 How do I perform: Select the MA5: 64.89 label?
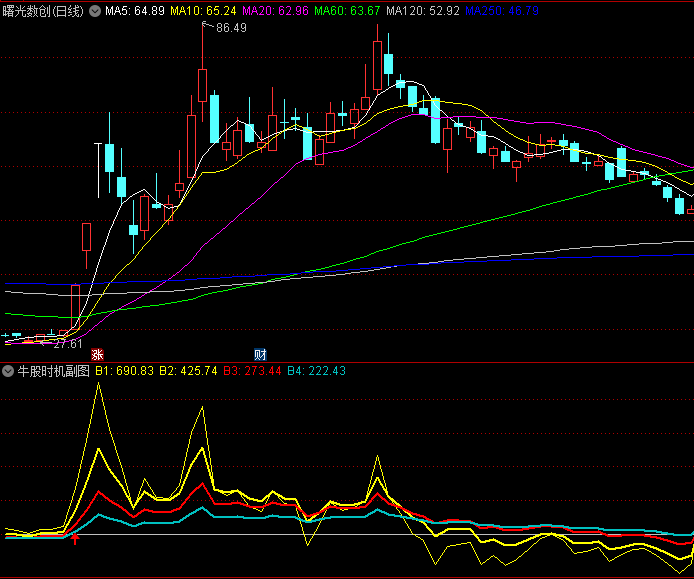tap(135, 11)
